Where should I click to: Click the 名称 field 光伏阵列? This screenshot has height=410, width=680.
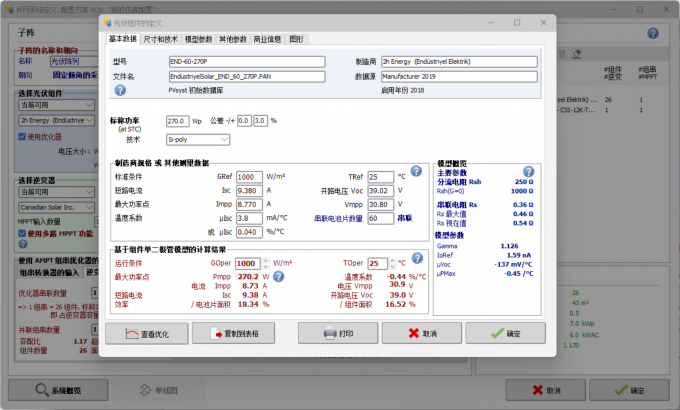(x=74, y=61)
